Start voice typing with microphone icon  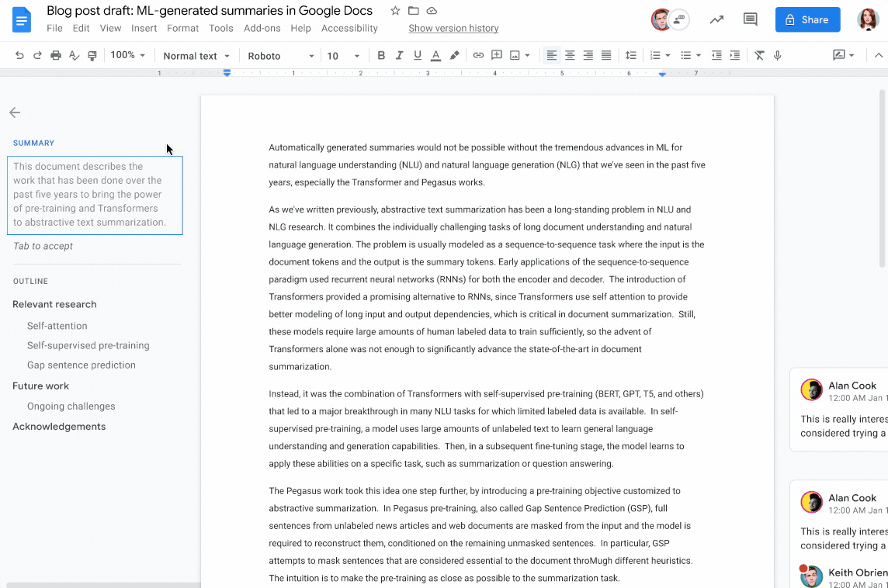(778, 55)
